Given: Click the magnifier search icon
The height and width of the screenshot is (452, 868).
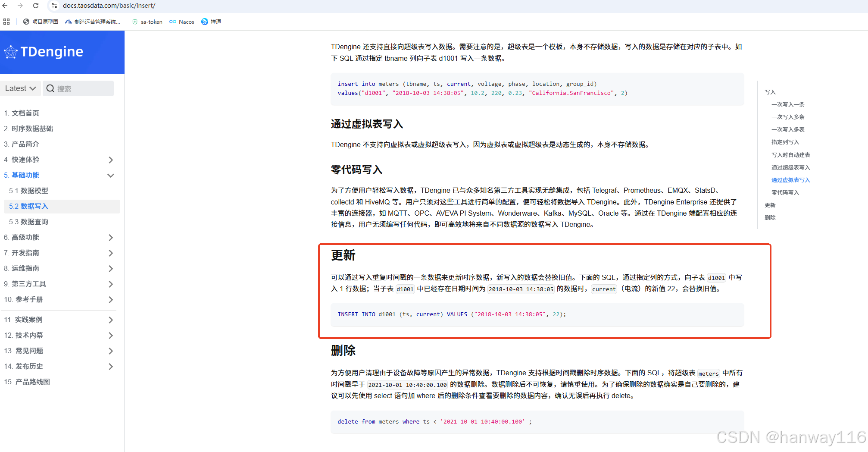Looking at the screenshot, I should pyautogui.click(x=50, y=88).
